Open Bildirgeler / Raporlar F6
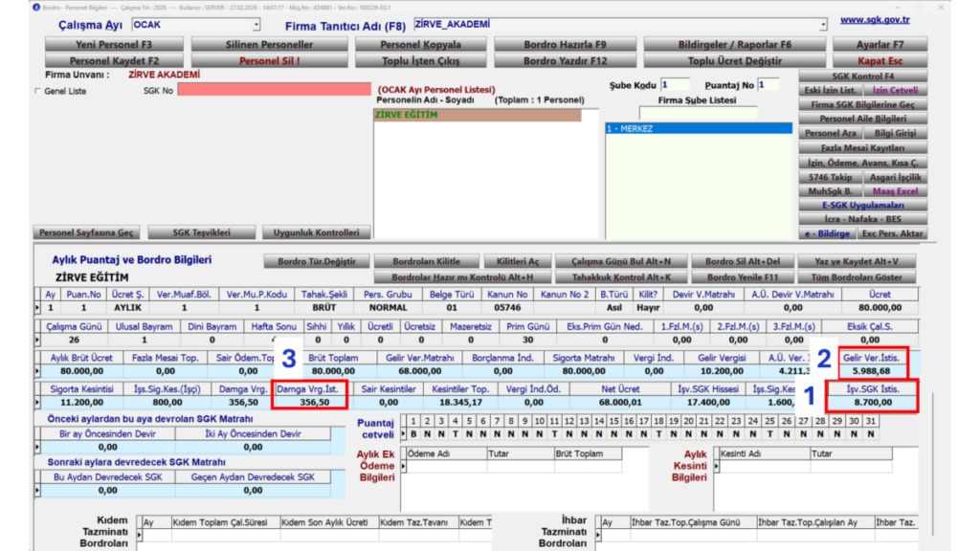 click(x=734, y=44)
